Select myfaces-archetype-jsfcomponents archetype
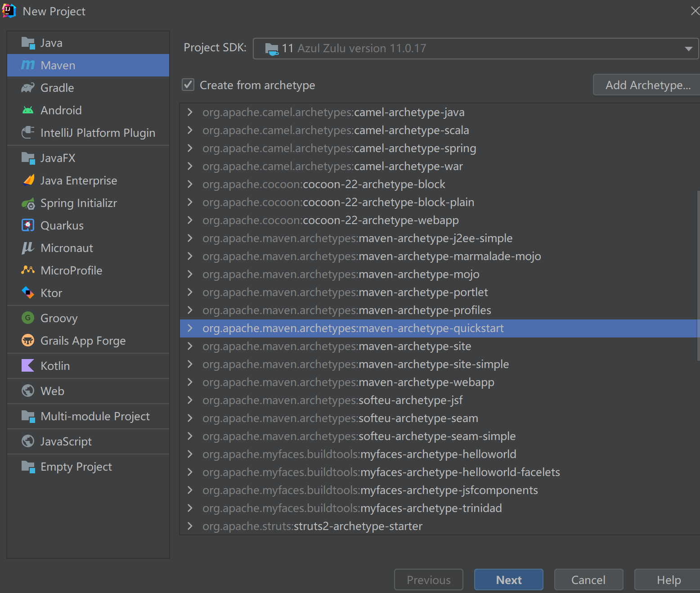700x593 pixels. pos(439,490)
